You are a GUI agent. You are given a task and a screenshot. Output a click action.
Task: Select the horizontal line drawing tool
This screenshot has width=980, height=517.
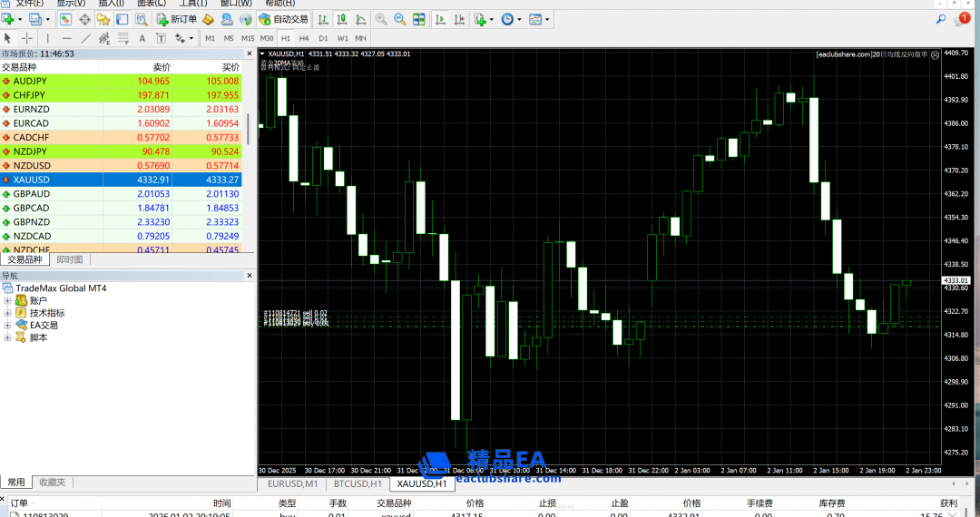66,38
